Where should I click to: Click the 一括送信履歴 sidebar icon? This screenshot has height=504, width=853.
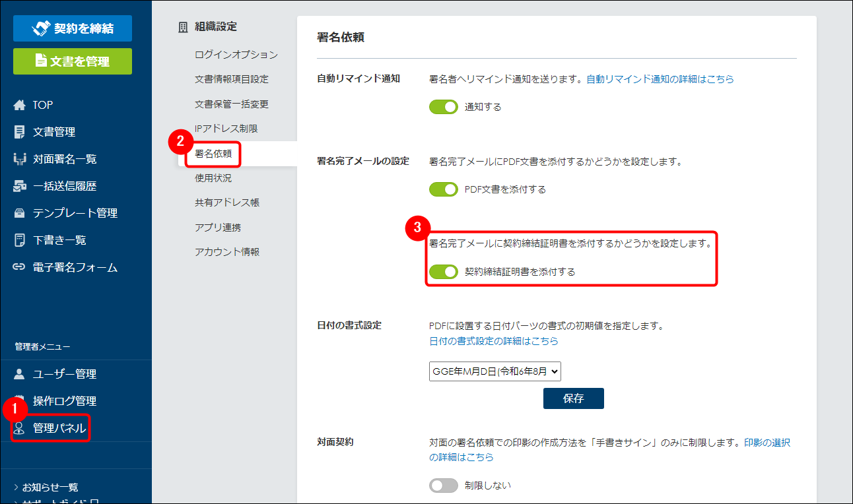[x=19, y=186]
